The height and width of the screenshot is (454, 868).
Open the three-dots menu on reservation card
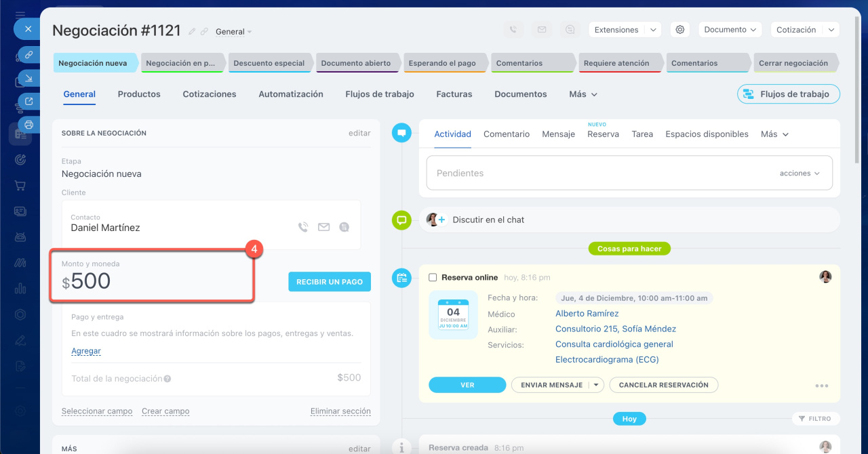(821, 386)
